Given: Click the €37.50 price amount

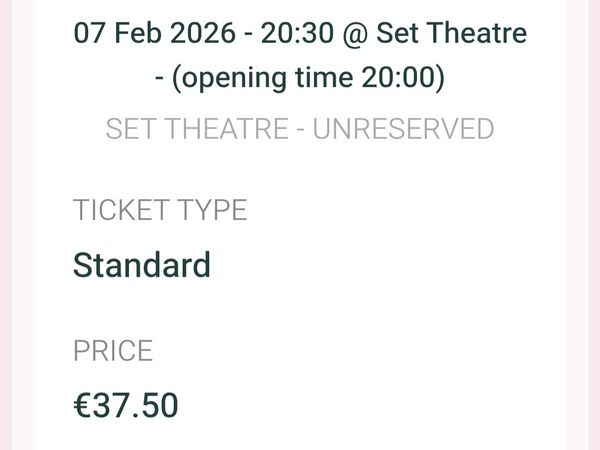Looking at the screenshot, I should [126, 405].
